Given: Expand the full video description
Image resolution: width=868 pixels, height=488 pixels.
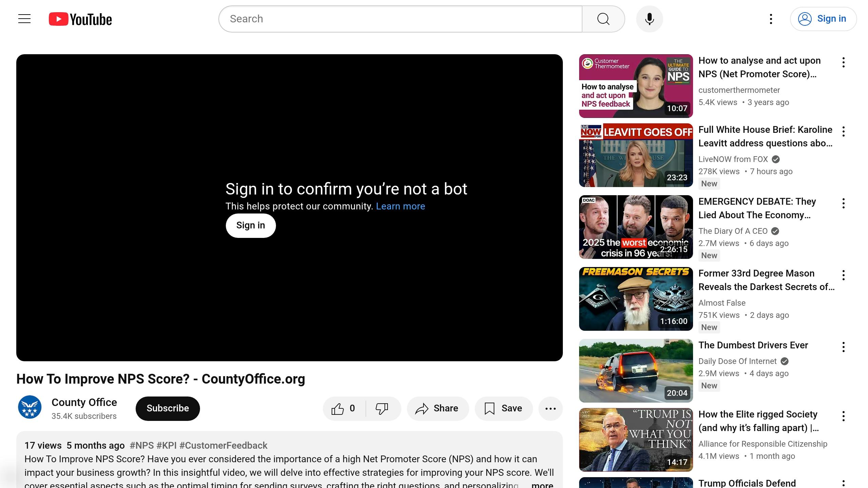Looking at the screenshot, I should 541,485.
